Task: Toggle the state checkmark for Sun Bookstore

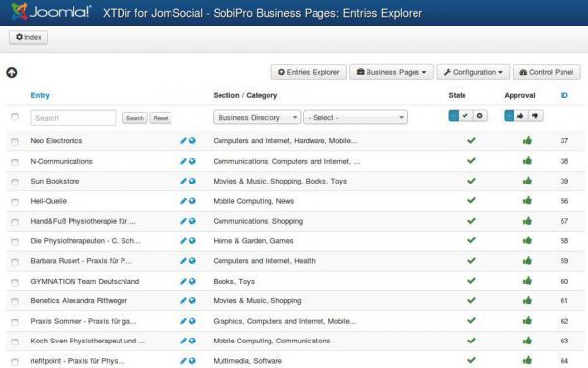Action: pyautogui.click(x=471, y=181)
